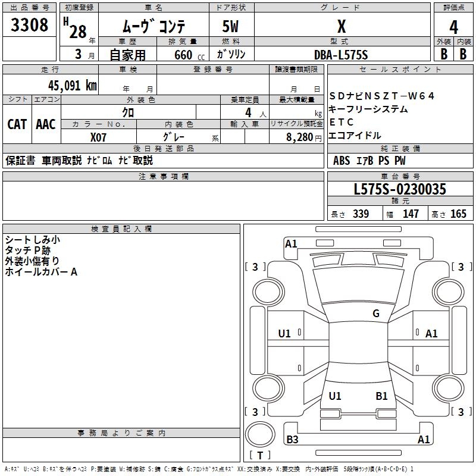Click the 車両取説 later-shipped item
This screenshot has height=476, width=476.
[x=62, y=161]
